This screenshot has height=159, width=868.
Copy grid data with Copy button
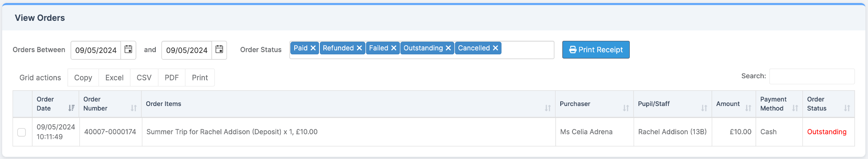pos(83,78)
